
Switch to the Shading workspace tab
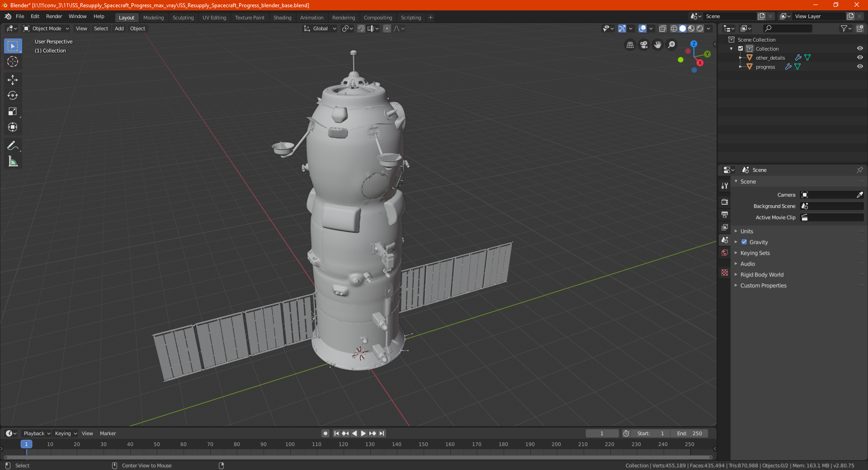[x=282, y=18]
